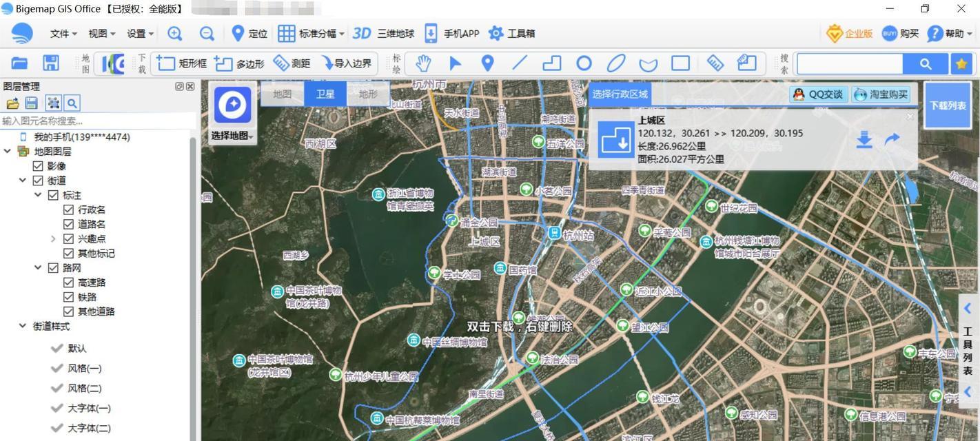
Task: Open the 文件 menu
Action: tap(63, 33)
